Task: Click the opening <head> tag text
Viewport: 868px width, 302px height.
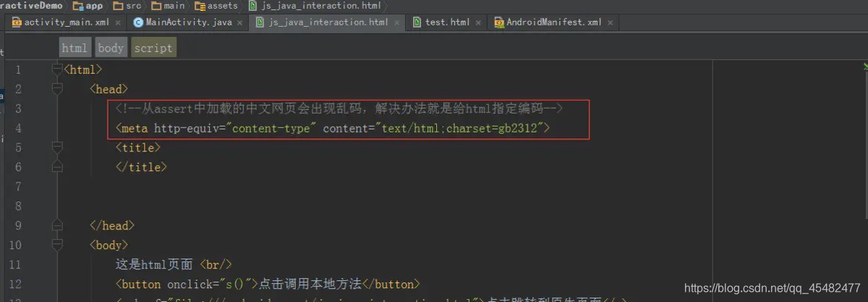Action: pyautogui.click(x=109, y=89)
